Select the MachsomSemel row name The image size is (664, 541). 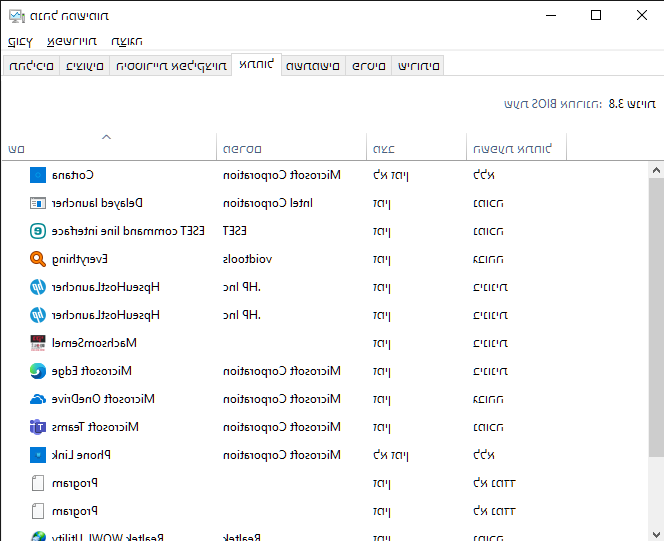[x=94, y=343]
